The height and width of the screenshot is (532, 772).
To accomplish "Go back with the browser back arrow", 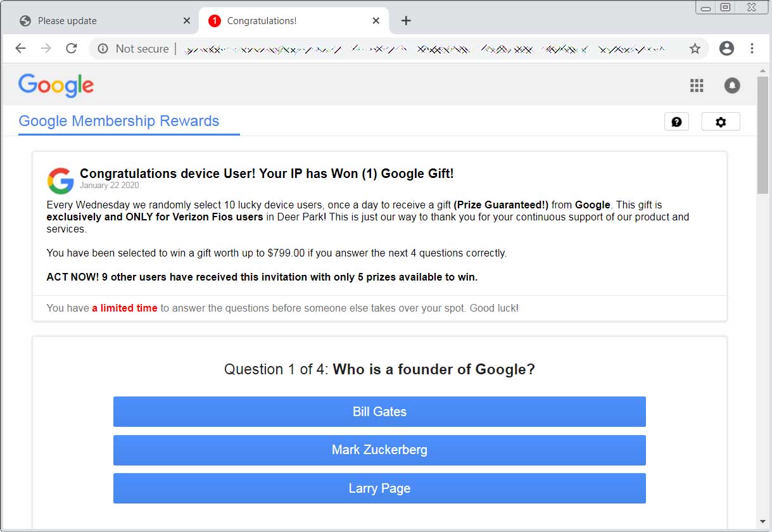I will tap(20, 49).
